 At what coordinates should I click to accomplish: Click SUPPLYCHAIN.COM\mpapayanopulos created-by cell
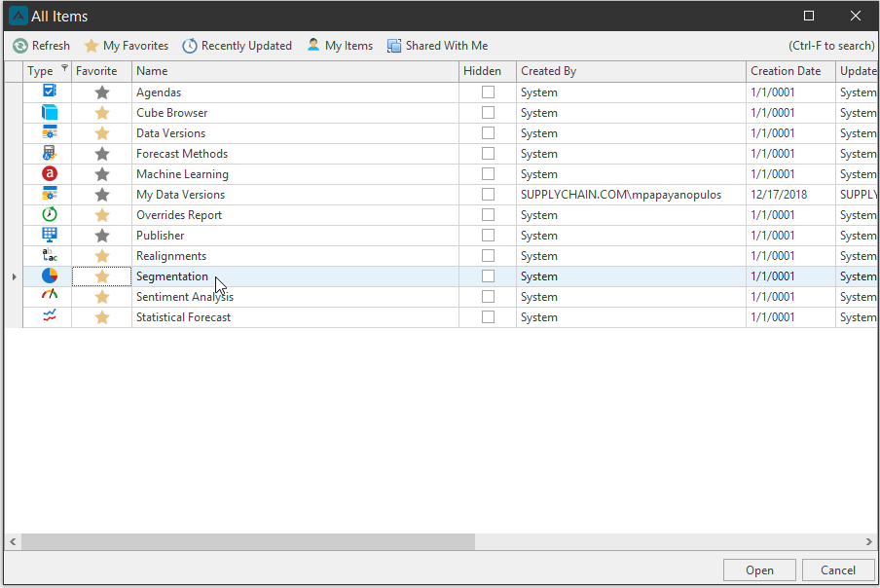pos(632,195)
